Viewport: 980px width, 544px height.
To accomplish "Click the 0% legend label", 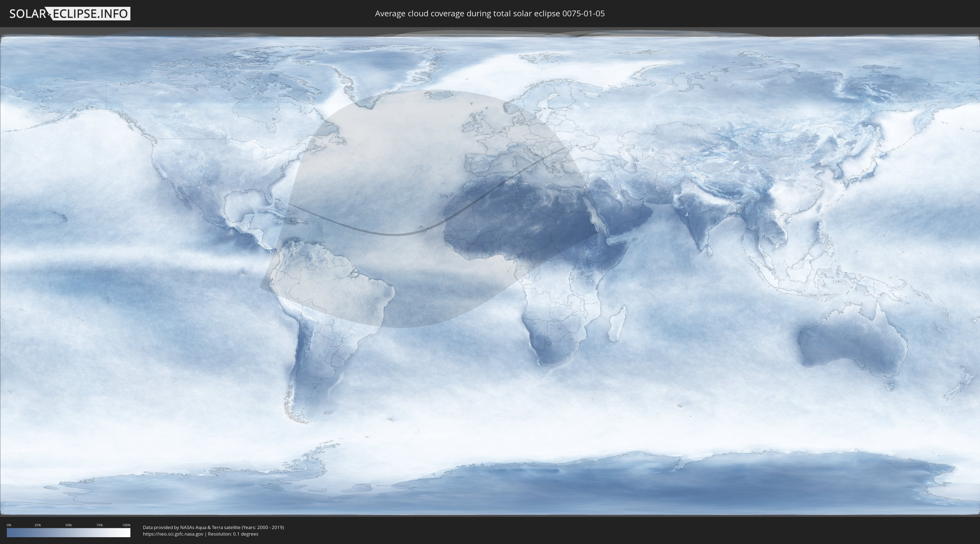I will pyautogui.click(x=9, y=525).
